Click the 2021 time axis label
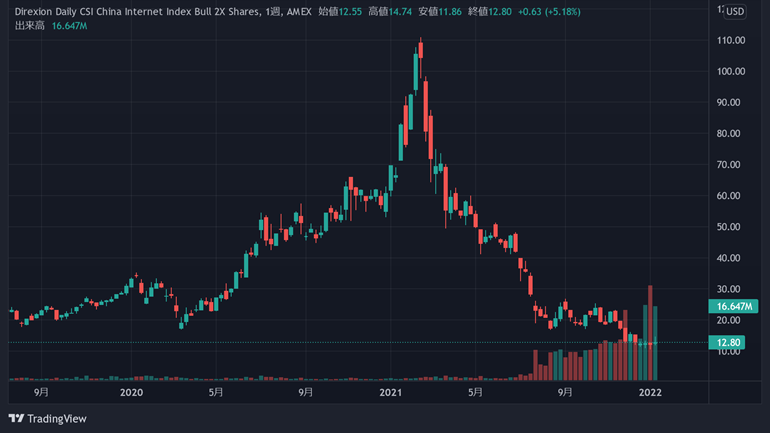Viewport: 770px width, 433px height. (390, 392)
